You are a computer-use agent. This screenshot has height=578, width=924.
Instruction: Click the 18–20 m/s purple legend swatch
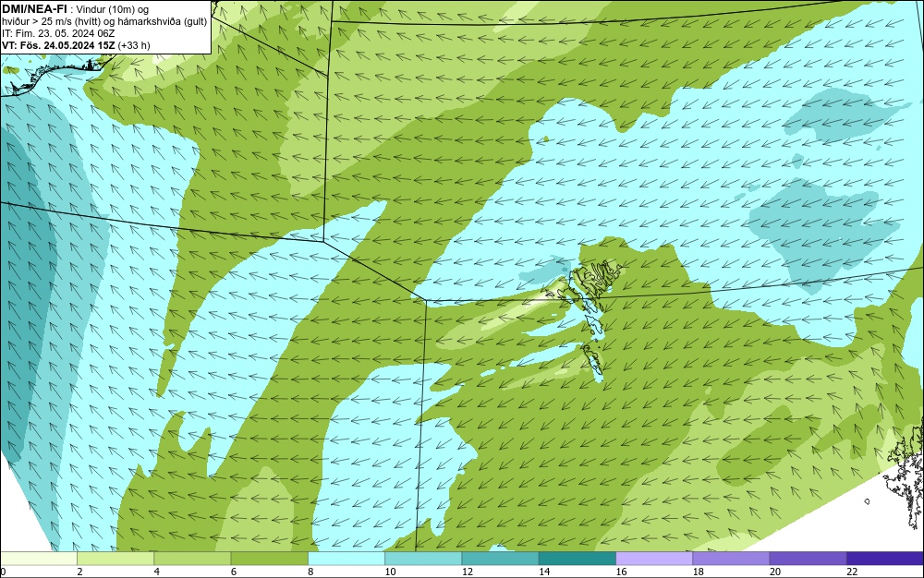pos(731,558)
